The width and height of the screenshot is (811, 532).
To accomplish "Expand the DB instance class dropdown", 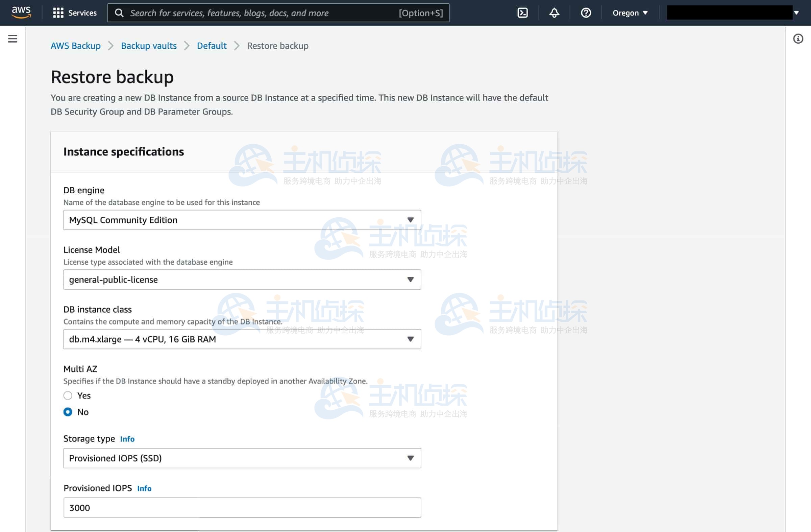I will (x=242, y=339).
